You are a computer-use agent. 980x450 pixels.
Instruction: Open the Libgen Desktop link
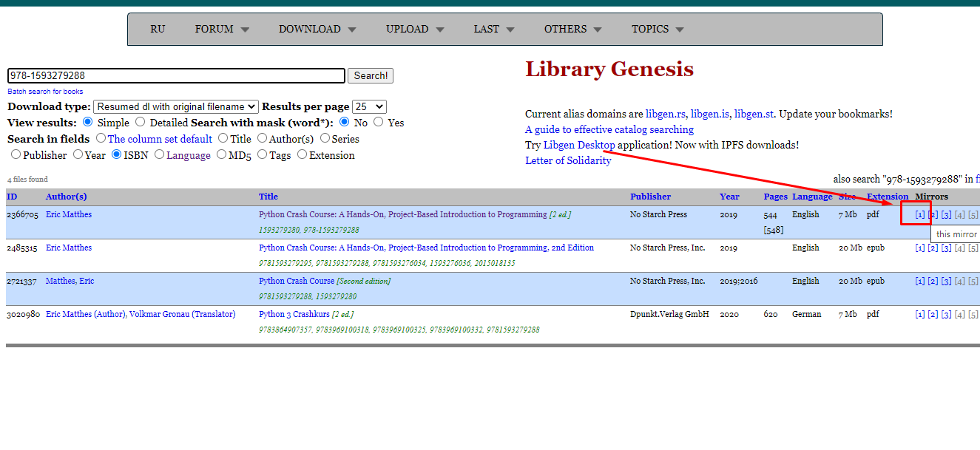579,145
